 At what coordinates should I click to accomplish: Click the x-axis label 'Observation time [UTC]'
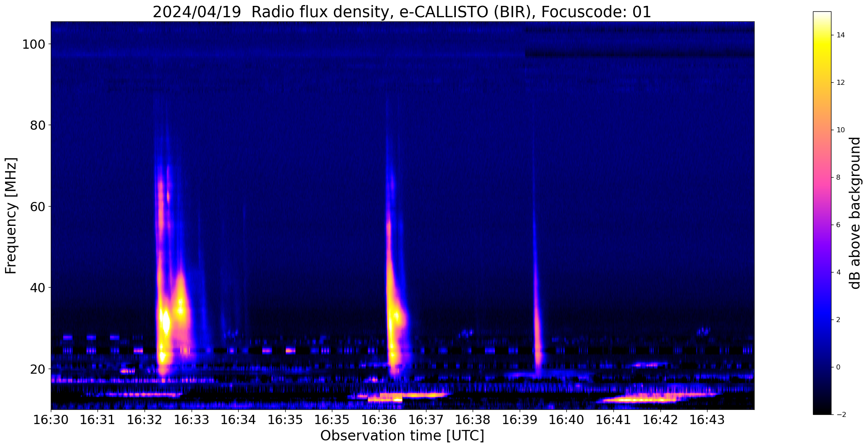tap(402, 435)
